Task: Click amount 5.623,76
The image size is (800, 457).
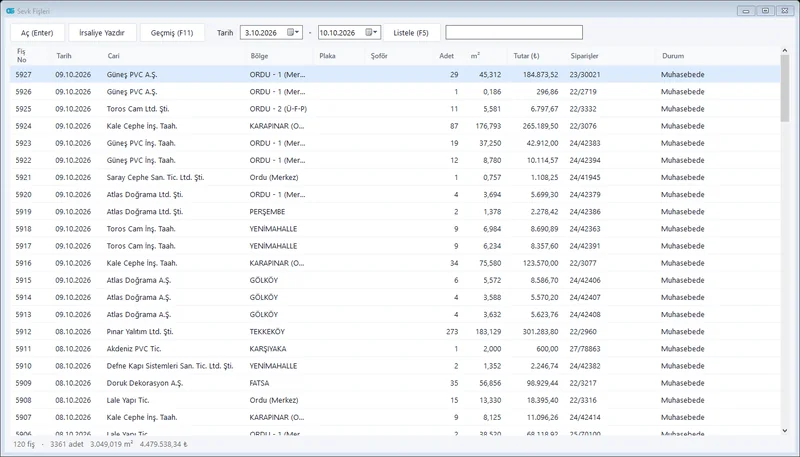Action: click(544, 315)
